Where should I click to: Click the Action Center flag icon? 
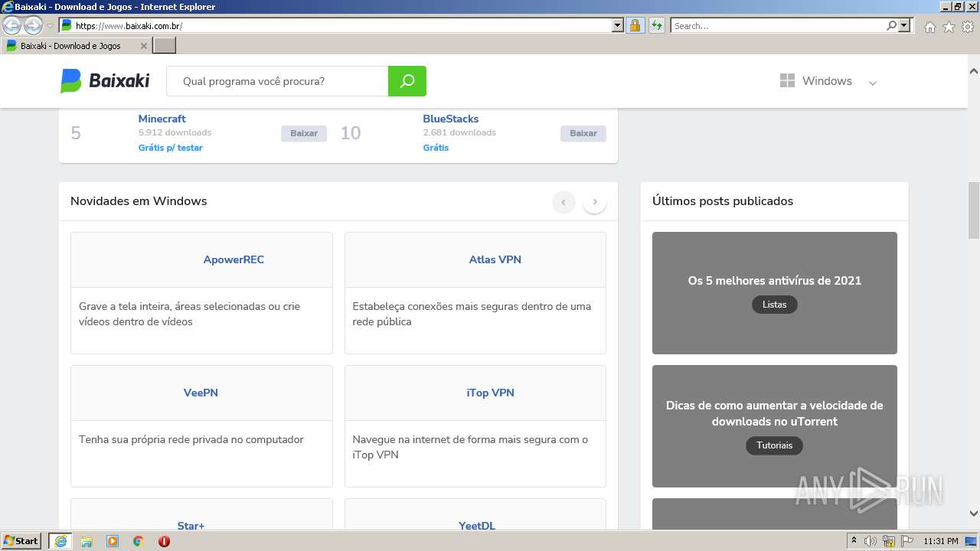pos(907,541)
